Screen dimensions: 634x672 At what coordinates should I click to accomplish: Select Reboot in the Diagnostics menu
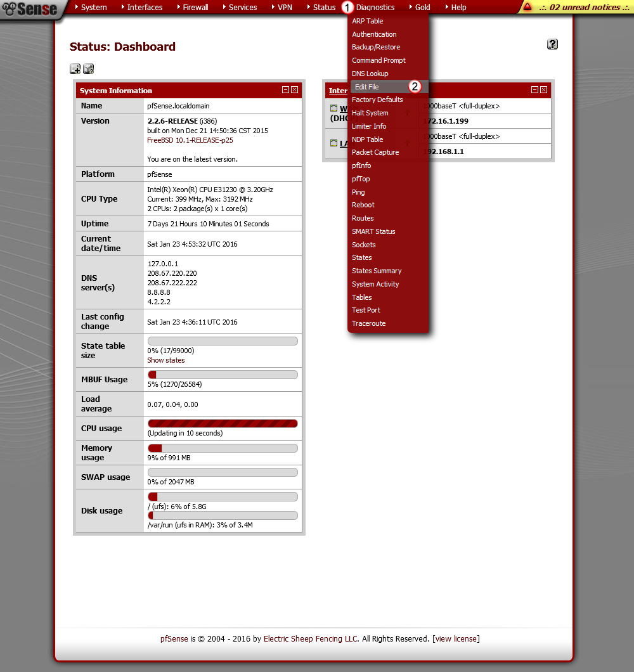tap(363, 205)
